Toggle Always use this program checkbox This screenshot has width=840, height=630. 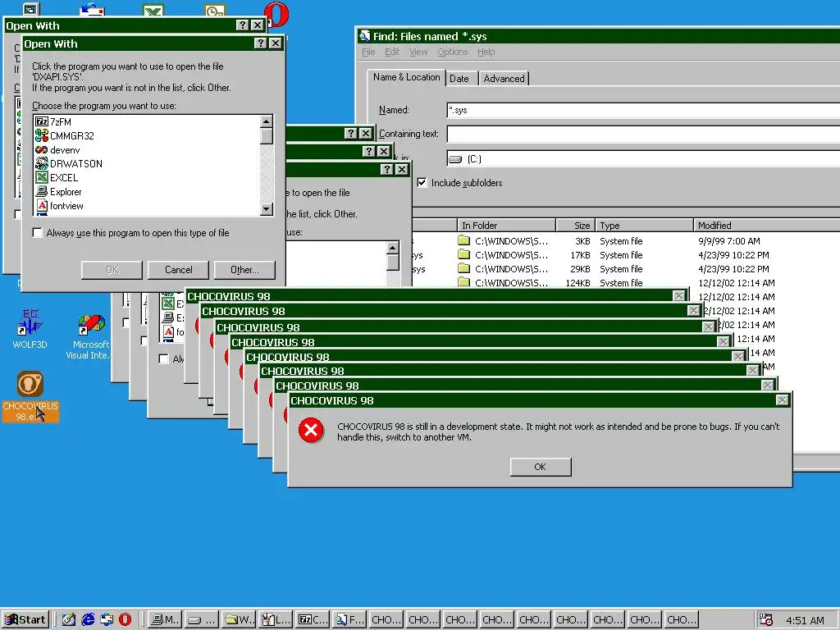(37, 232)
